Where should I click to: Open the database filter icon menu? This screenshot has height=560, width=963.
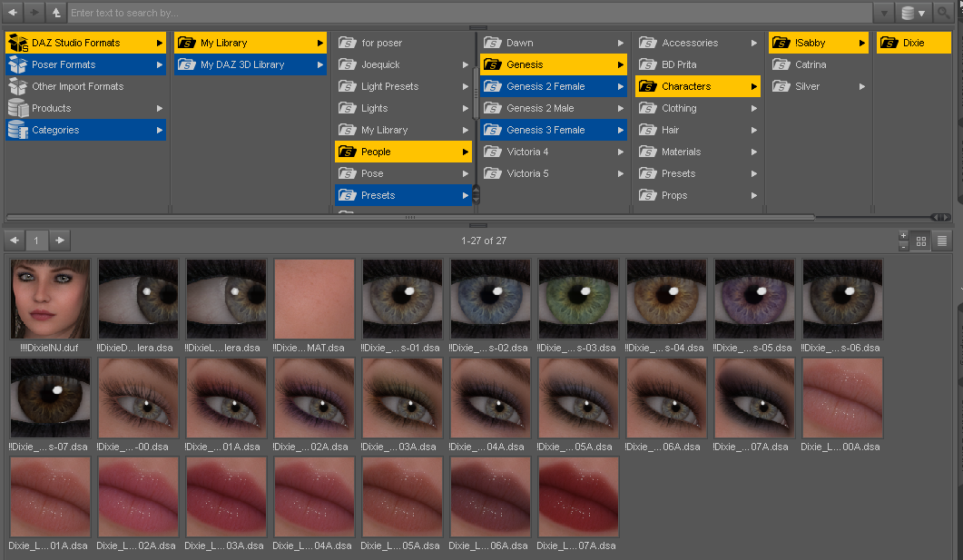point(913,13)
